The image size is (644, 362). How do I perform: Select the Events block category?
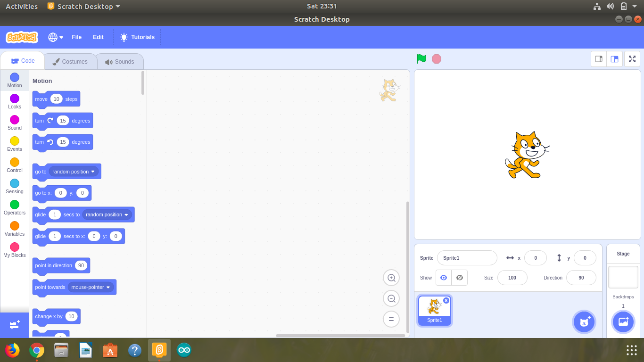tap(15, 144)
